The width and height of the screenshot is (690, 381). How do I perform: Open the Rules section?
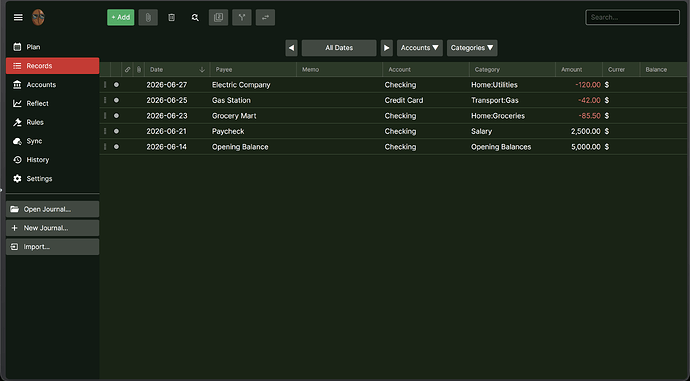tap(52, 122)
